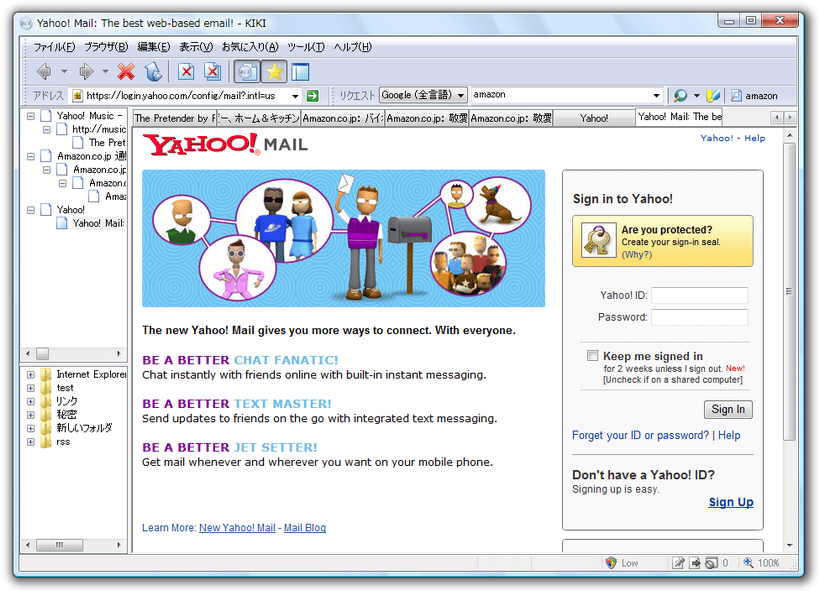Viewport: 820px width, 591px height.
Task: Click the favorites panel horizontal scrollbar thumb
Action: click(x=59, y=545)
